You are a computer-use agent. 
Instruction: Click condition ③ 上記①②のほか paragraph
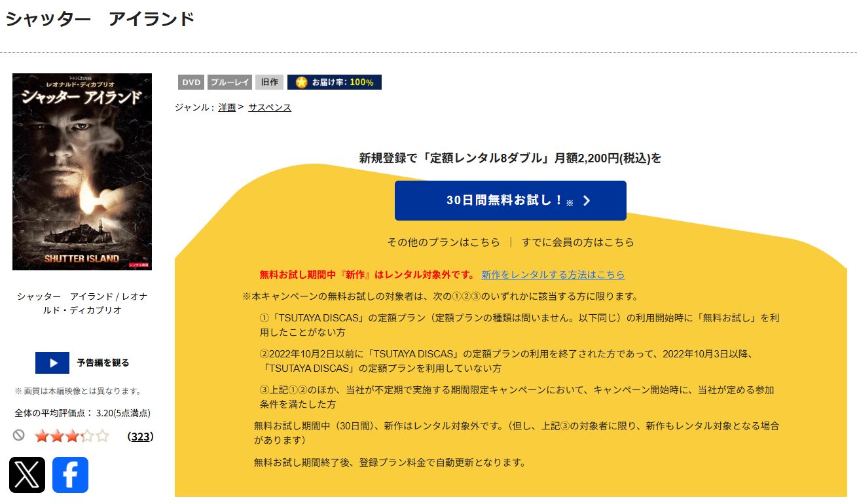517,397
